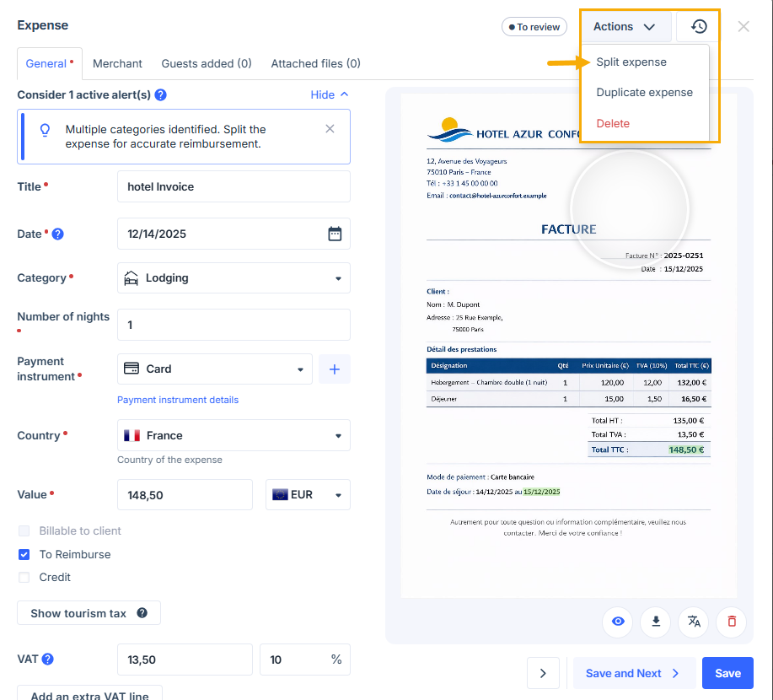Edit the VAT amount field 13,50
The width and height of the screenshot is (773, 700).
pos(185,660)
